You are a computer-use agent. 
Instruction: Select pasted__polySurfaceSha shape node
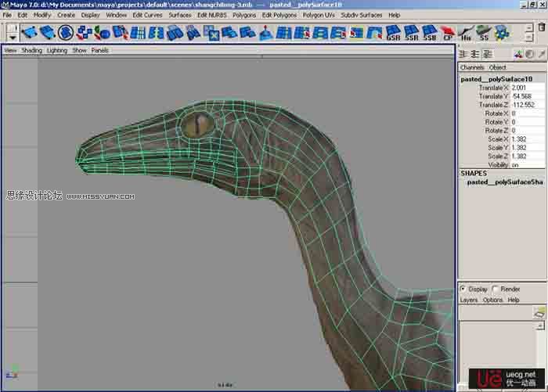pos(504,182)
